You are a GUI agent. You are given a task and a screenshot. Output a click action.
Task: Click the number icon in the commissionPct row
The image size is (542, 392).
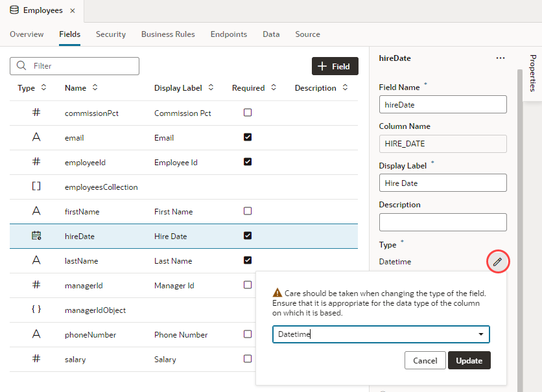pyautogui.click(x=36, y=113)
